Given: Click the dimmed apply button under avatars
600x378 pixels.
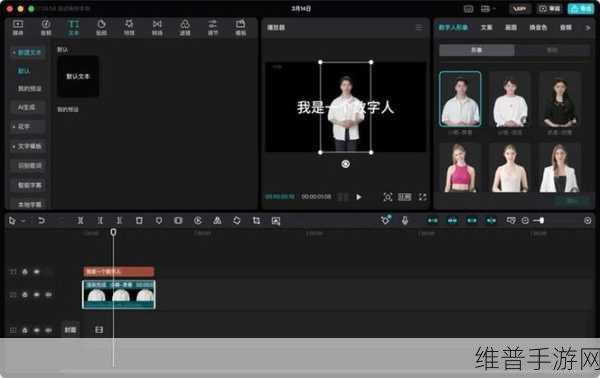Looking at the screenshot, I should click(x=572, y=201).
